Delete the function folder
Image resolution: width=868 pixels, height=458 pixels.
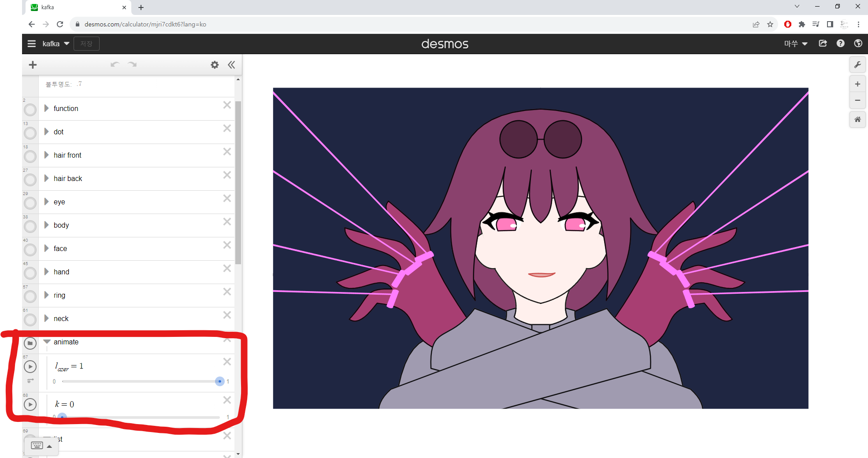tap(227, 105)
